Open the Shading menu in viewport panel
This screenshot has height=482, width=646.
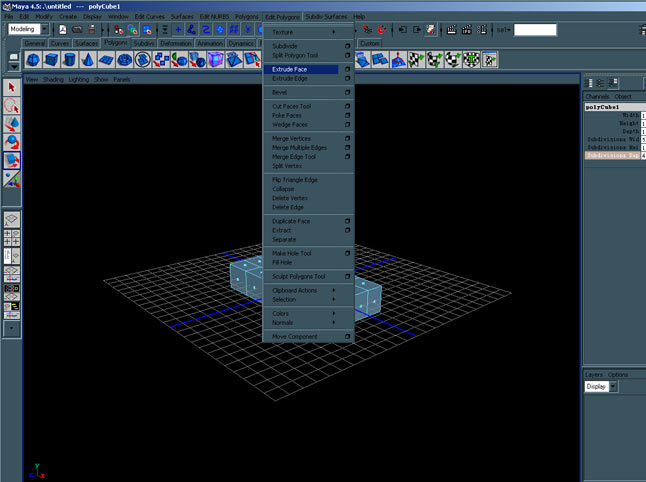(53, 80)
